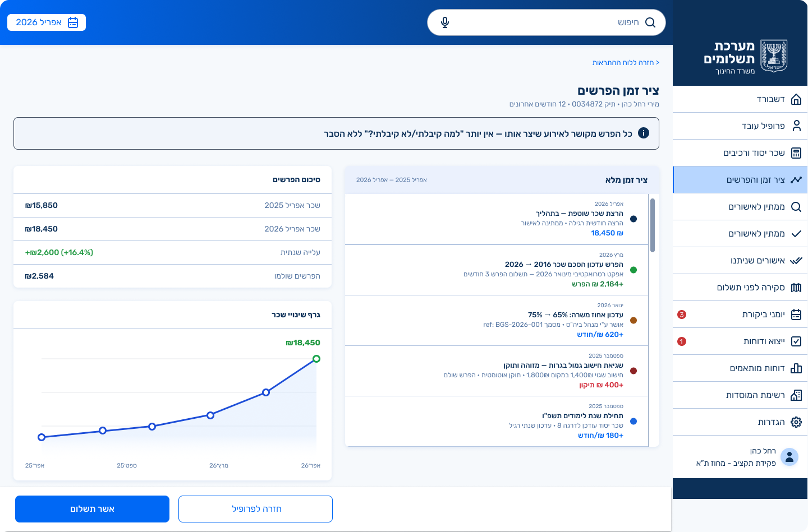Click the home icon next to דשבורד

pyautogui.click(x=796, y=99)
